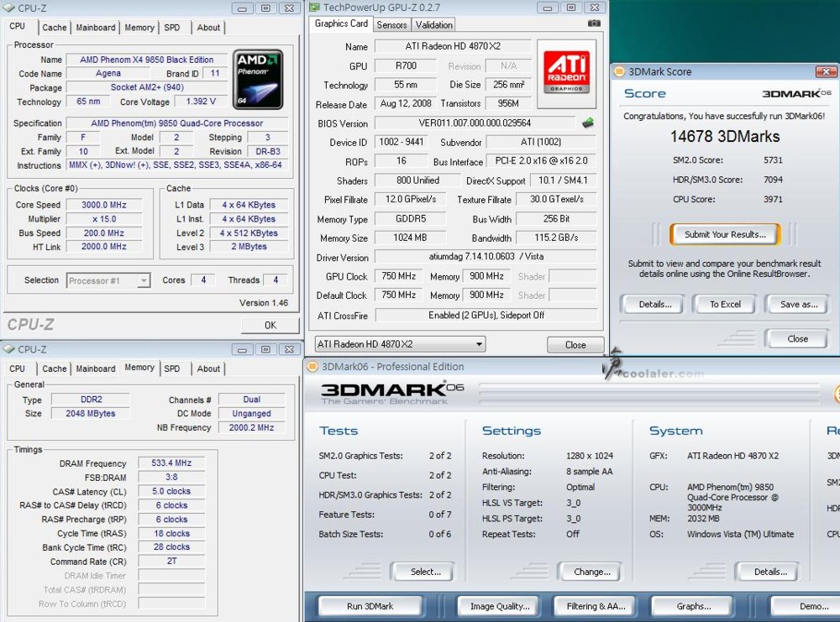This screenshot has width=840, height=622.
Task: Open Cache tab in lower CPU-Z window
Action: pyautogui.click(x=54, y=368)
